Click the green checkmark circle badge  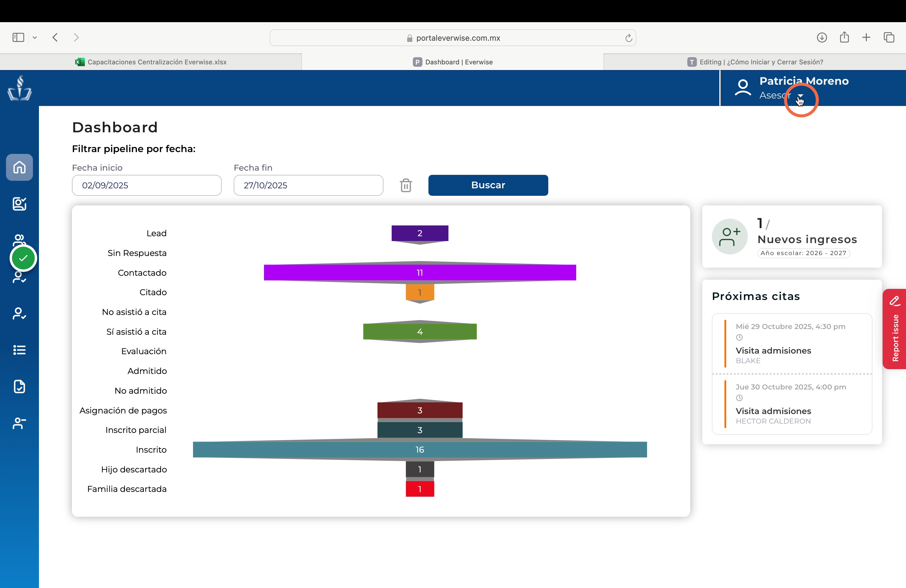click(23, 258)
